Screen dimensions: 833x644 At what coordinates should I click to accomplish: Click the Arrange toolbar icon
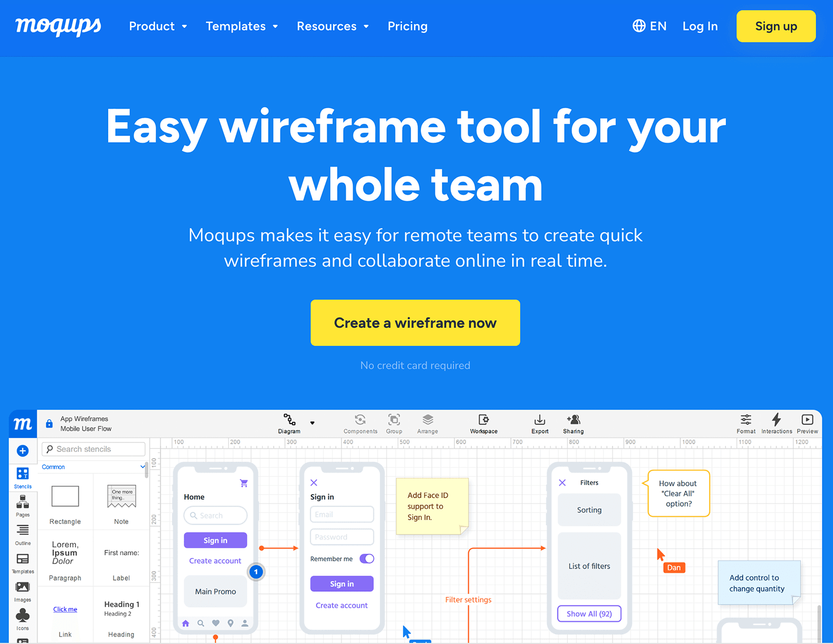point(428,424)
